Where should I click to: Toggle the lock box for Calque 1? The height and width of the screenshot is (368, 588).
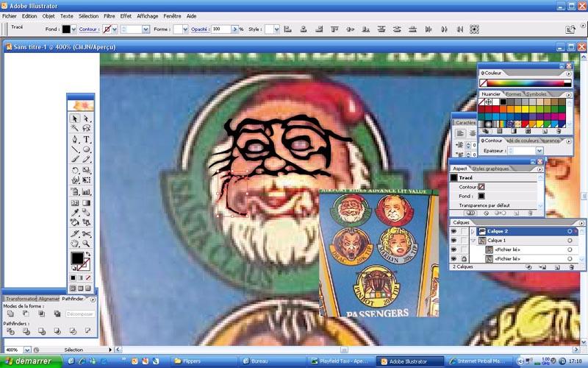tap(464, 241)
